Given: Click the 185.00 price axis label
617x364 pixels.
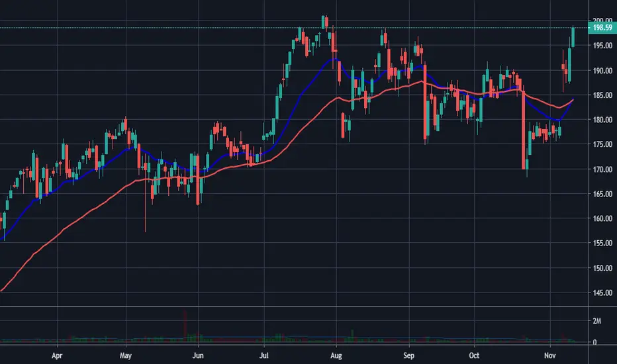Looking at the screenshot, I should pyautogui.click(x=602, y=95).
